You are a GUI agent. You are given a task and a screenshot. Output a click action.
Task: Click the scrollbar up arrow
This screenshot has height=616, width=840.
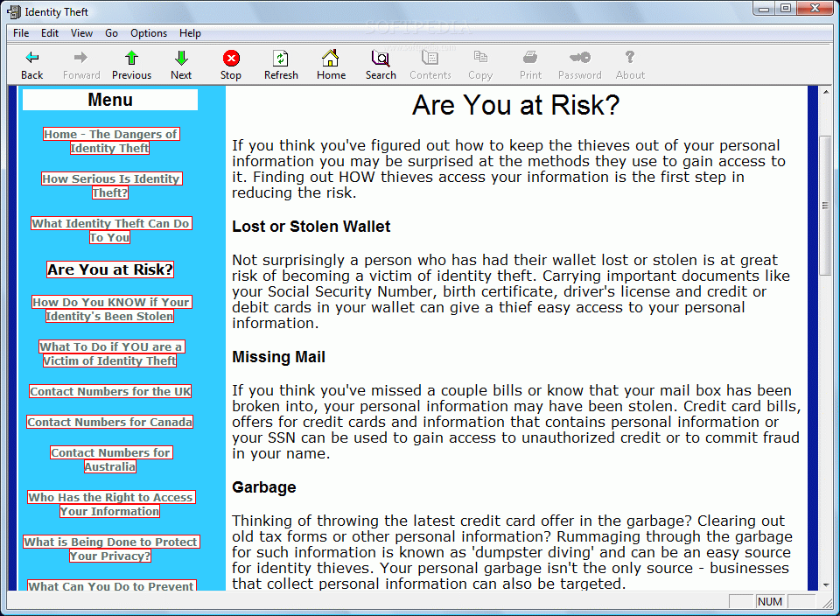(825, 92)
